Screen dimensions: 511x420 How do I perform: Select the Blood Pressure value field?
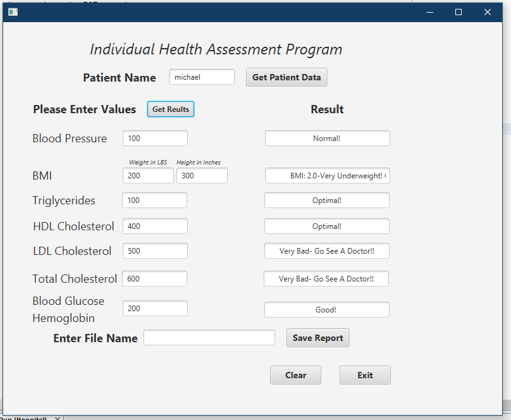pyautogui.click(x=155, y=138)
